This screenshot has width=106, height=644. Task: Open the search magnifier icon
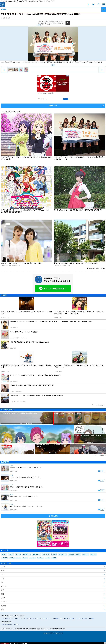point(98,4)
